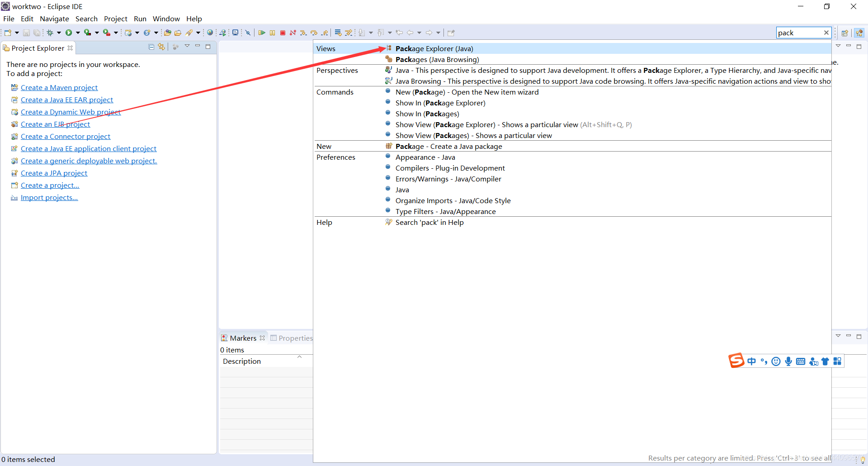
Task: Select Package Explorer (Java) view result
Action: (x=572, y=48)
